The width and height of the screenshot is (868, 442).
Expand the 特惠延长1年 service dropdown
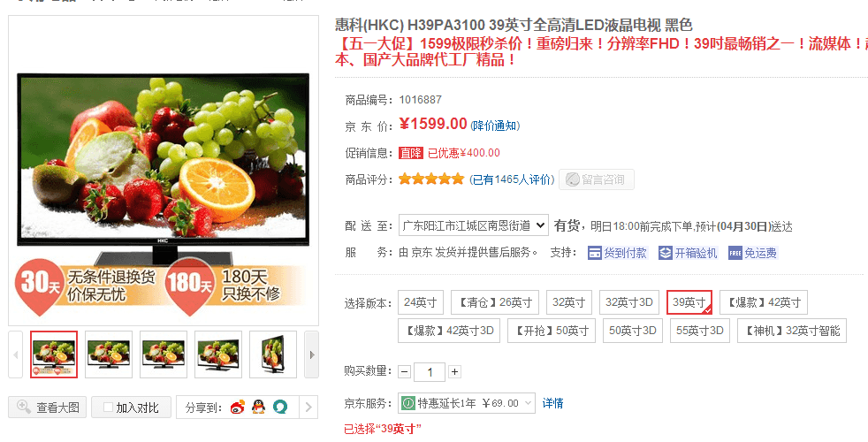click(467, 403)
